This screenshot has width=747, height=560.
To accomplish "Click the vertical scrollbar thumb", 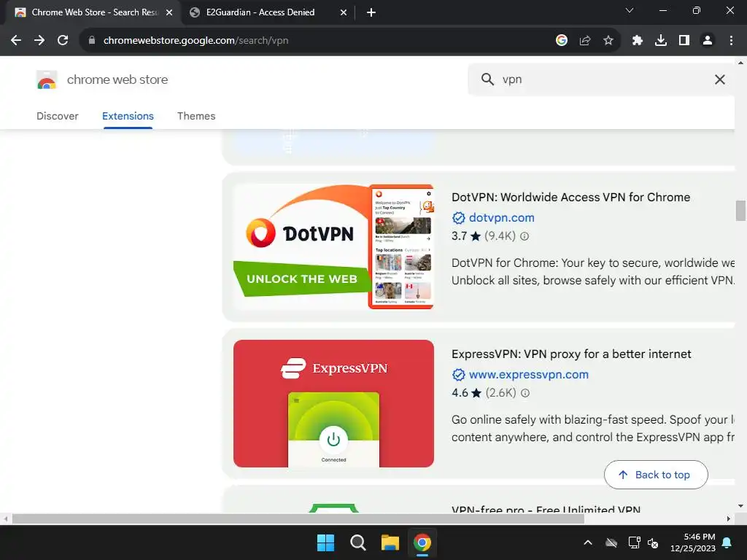I will click(740, 211).
